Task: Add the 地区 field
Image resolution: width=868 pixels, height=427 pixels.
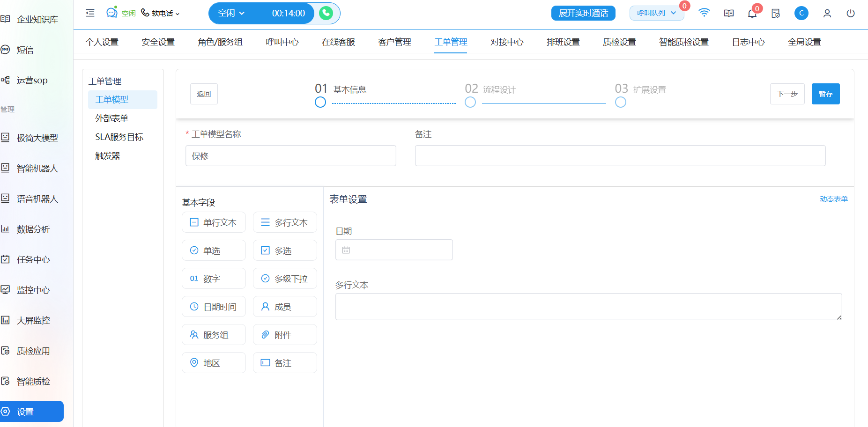Action: tap(214, 363)
